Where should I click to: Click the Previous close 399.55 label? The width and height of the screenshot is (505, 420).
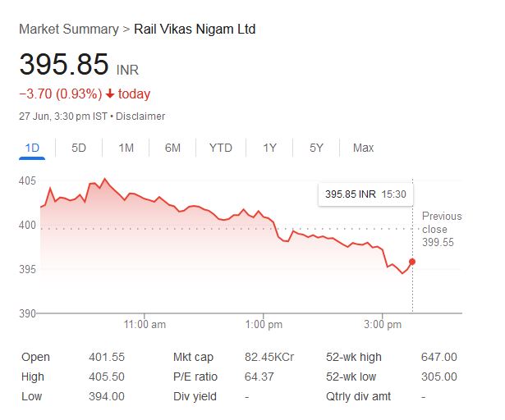click(441, 229)
